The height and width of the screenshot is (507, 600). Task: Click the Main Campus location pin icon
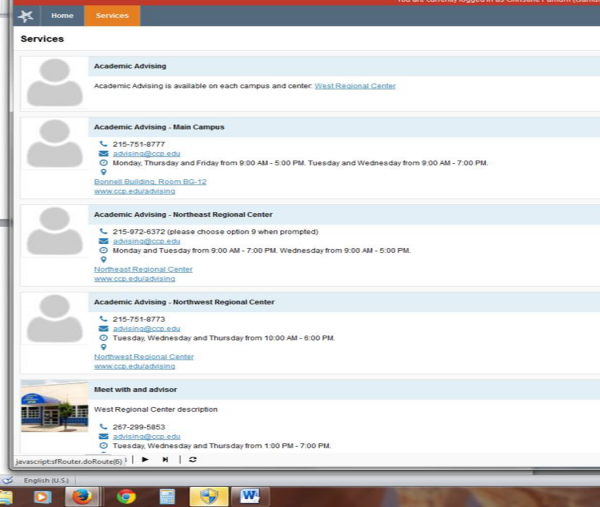[103, 172]
